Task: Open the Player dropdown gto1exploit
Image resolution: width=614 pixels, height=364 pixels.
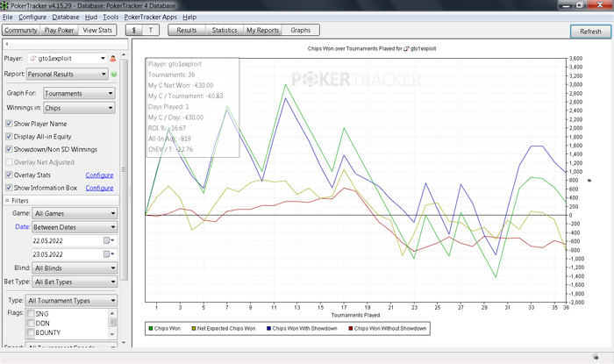Action: [68, 58]
